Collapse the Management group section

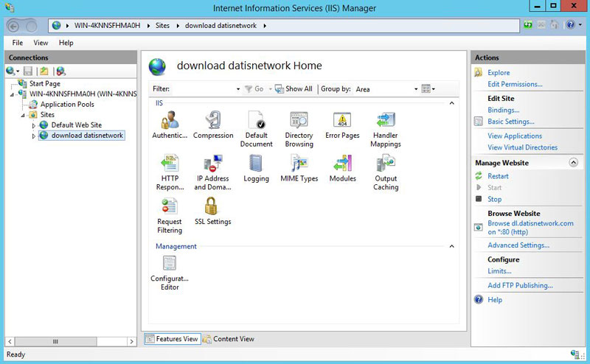(452, 246)
